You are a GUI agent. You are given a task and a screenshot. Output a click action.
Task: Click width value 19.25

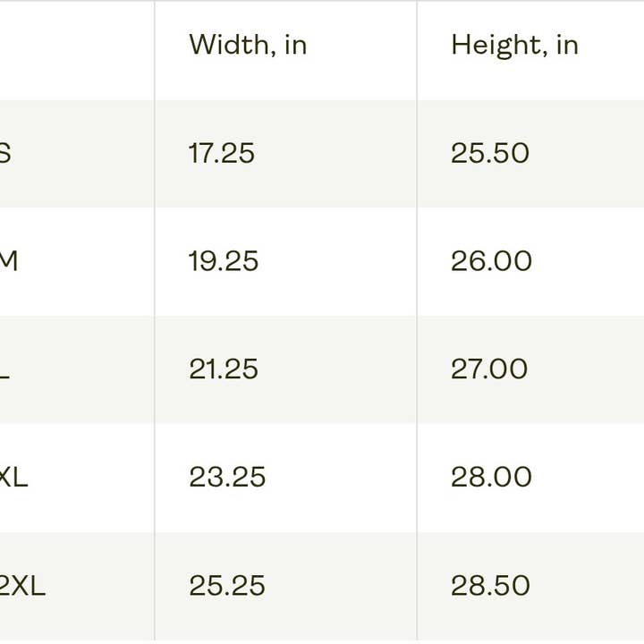point(224,261)
